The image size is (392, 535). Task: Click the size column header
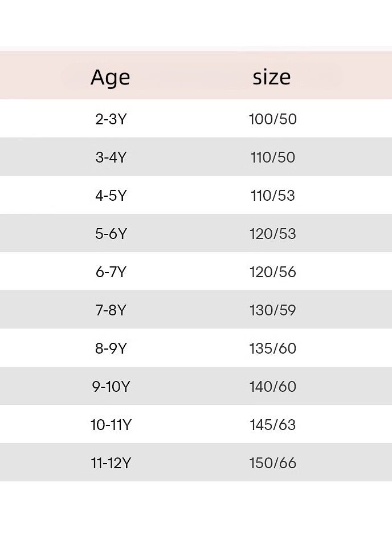(272, 77)
